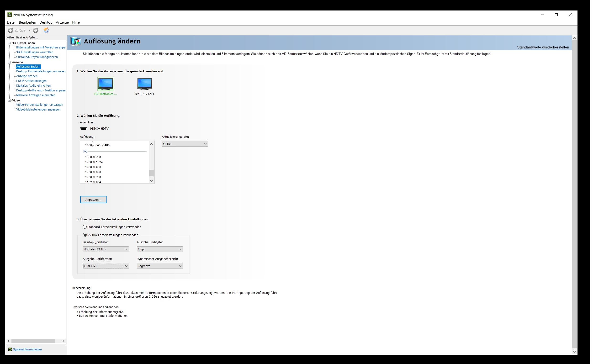
Task: Open 3D-Einstellungen verwalten
Action: [x=35, y=52]
